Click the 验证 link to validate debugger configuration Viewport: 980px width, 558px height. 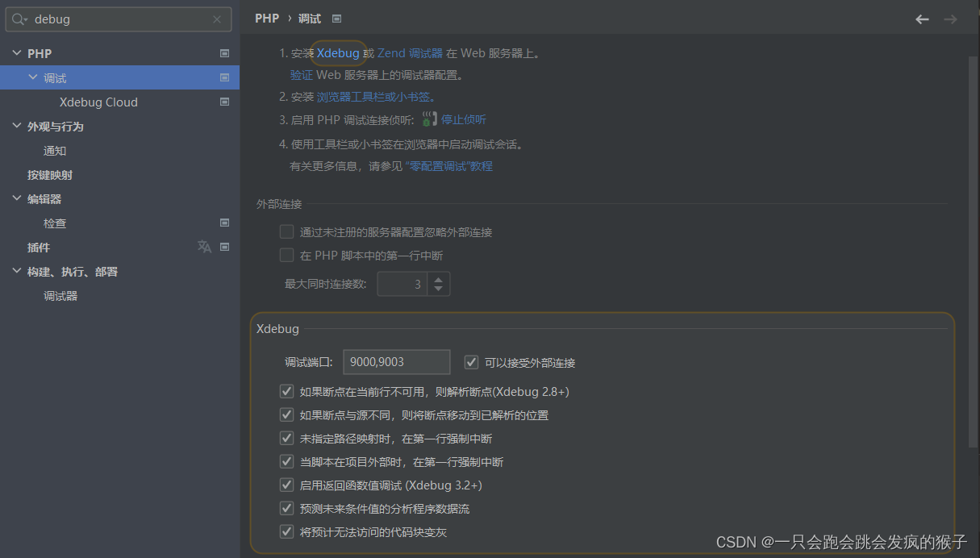coord(299,73)
